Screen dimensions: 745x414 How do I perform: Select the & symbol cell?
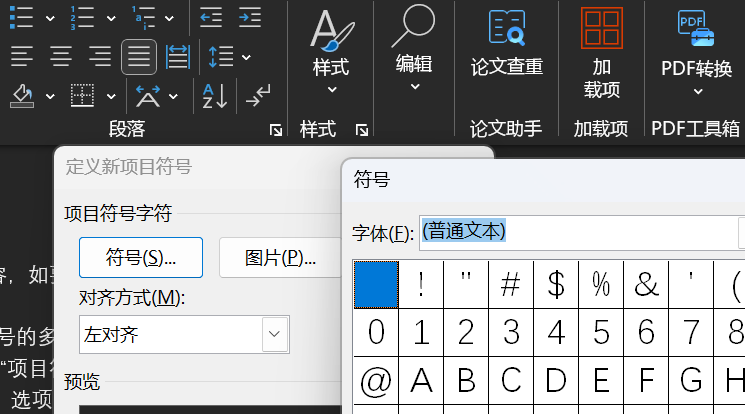click(646, 284)
